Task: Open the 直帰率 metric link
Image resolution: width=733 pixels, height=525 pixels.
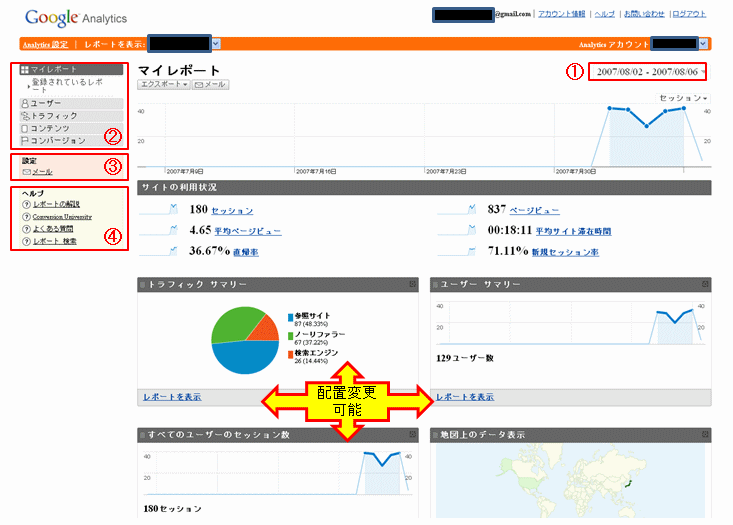Action: pos(246,252)
